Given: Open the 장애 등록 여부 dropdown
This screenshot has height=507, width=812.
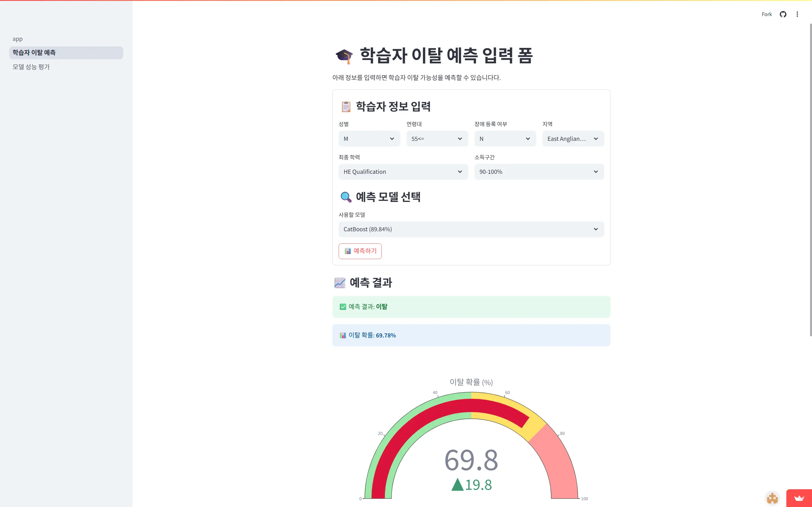Looking at the screenshot, I should click(x=505, y=139).
